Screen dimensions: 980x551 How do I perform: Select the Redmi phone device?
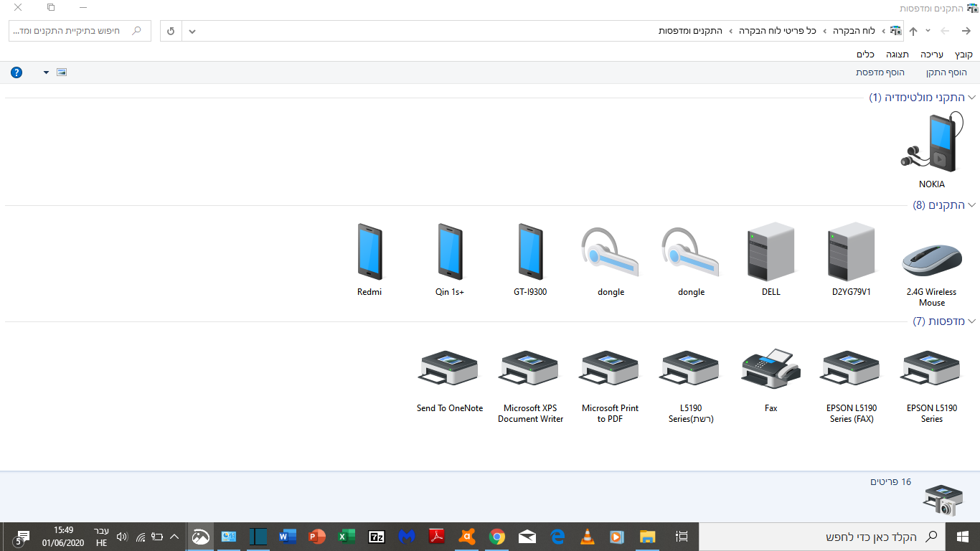pos(369,260)
